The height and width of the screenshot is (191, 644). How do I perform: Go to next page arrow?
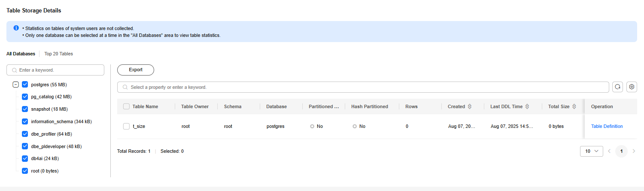pyautogui.click(x=634, y=151)
